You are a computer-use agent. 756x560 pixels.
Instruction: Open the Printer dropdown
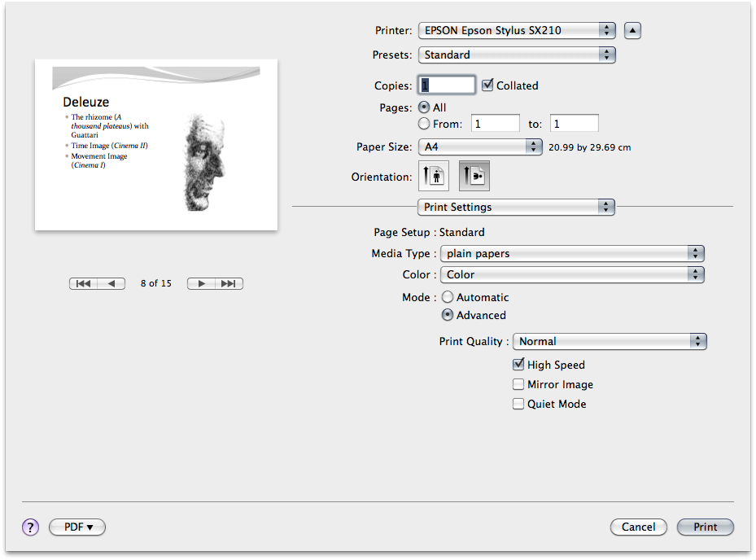(x=516, y=31)
